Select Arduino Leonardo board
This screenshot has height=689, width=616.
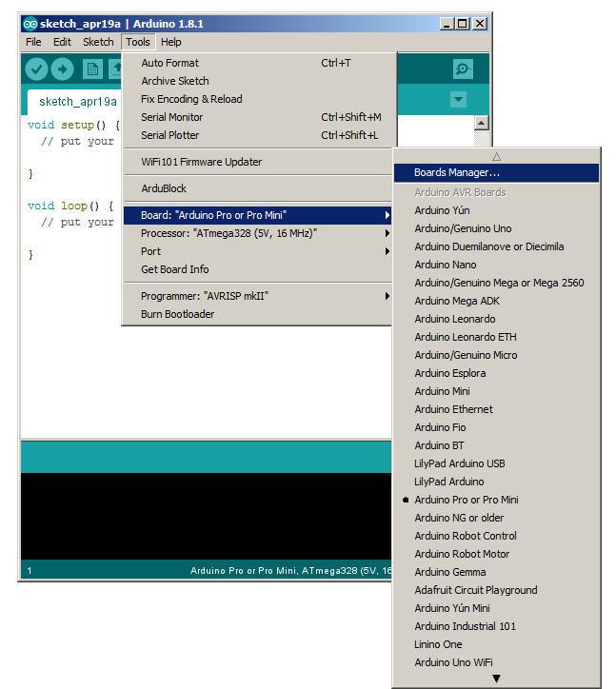[x=496, y=319]
